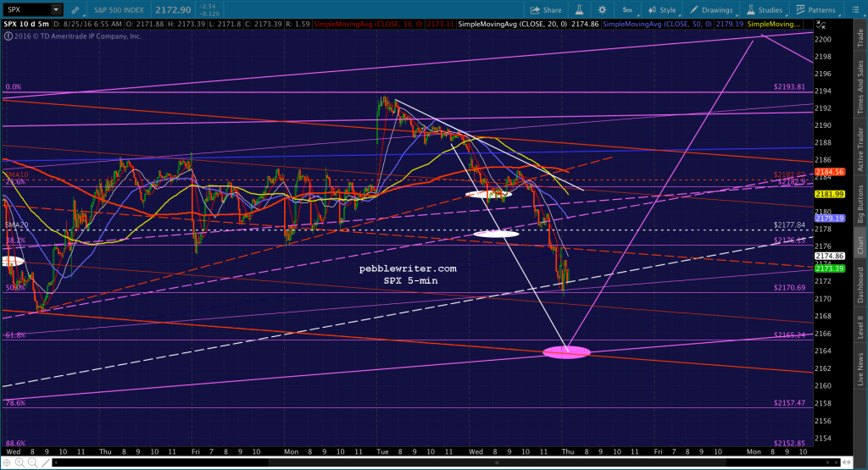Click the 2179.19 blue price bubble
868x470 pixels.
[x=829, y=218]
